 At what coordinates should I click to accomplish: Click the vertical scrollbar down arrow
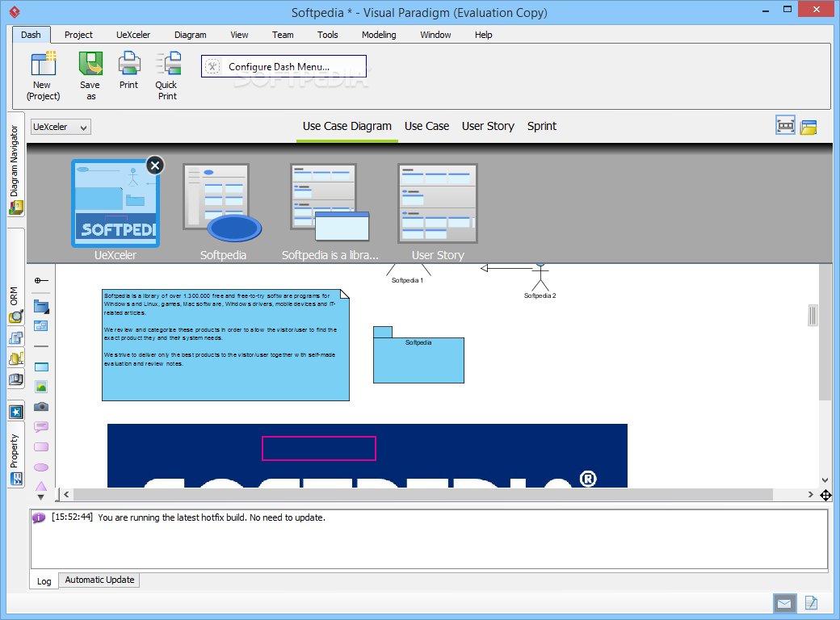[825, 480]
